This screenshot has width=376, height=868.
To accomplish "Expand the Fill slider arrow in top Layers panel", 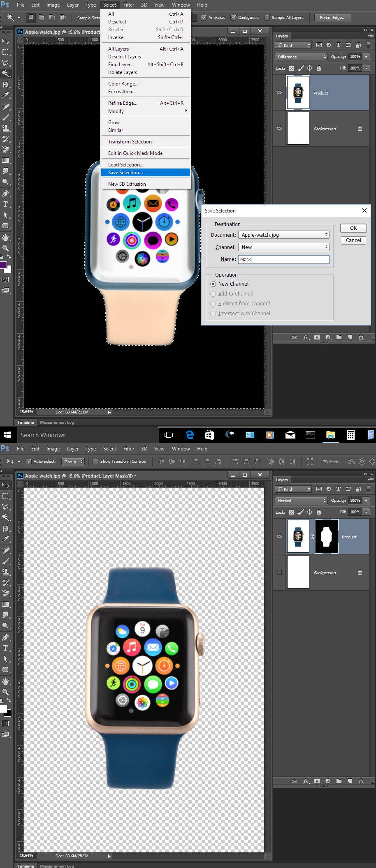I will 367,68.
